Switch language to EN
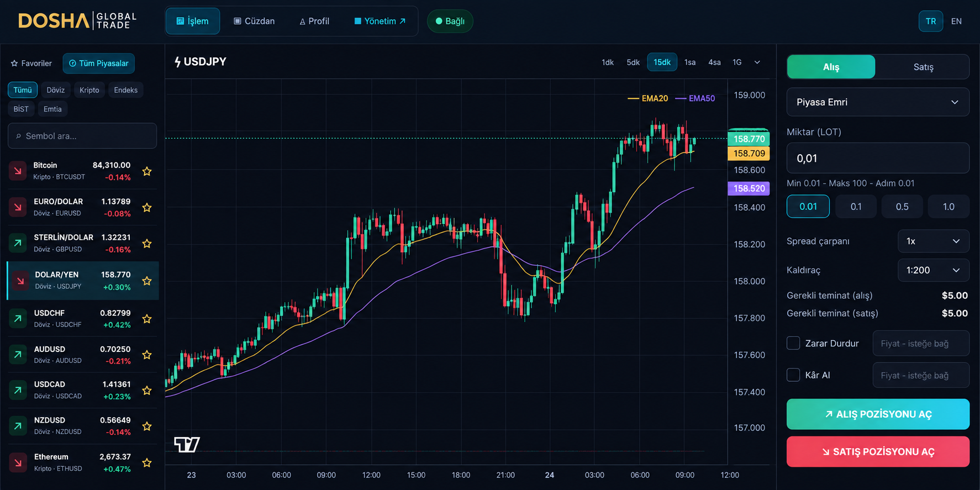Screen dimensions: 980x490 tap(956, 21)
